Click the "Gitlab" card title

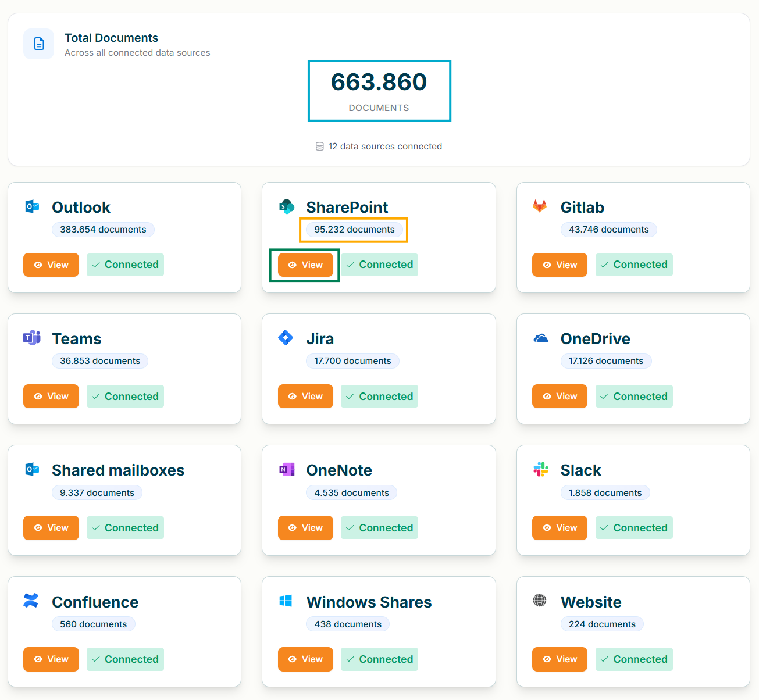point(582,207)
